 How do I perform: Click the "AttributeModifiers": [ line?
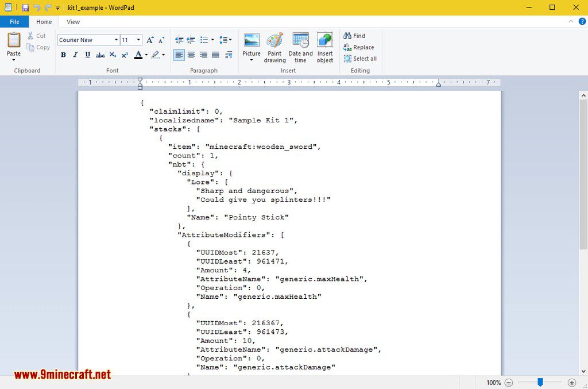(x=231, y=235)
